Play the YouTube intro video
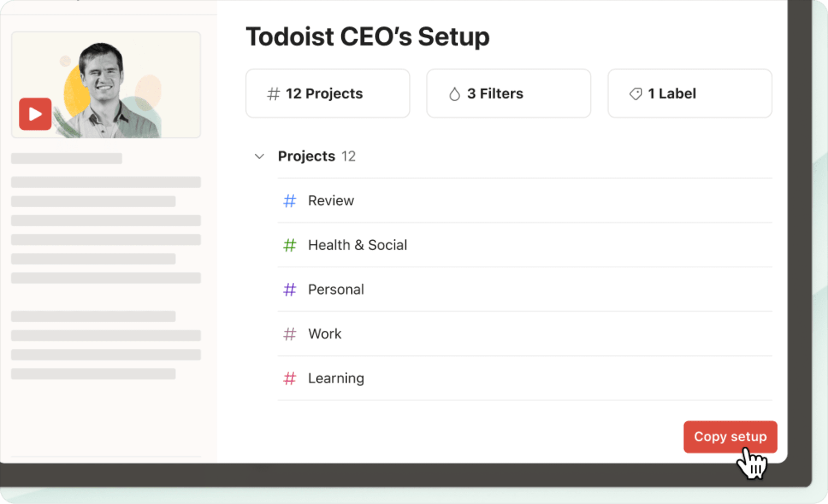This screenshot has height=504, width=828. click(x=35, y=113)
